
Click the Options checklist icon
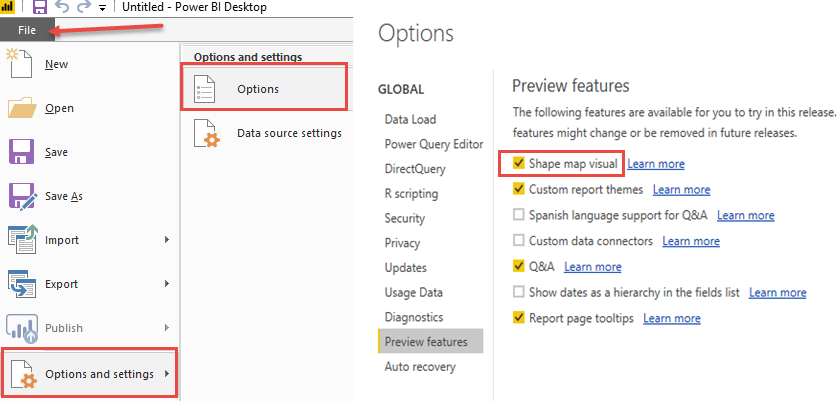coord(205,89)
